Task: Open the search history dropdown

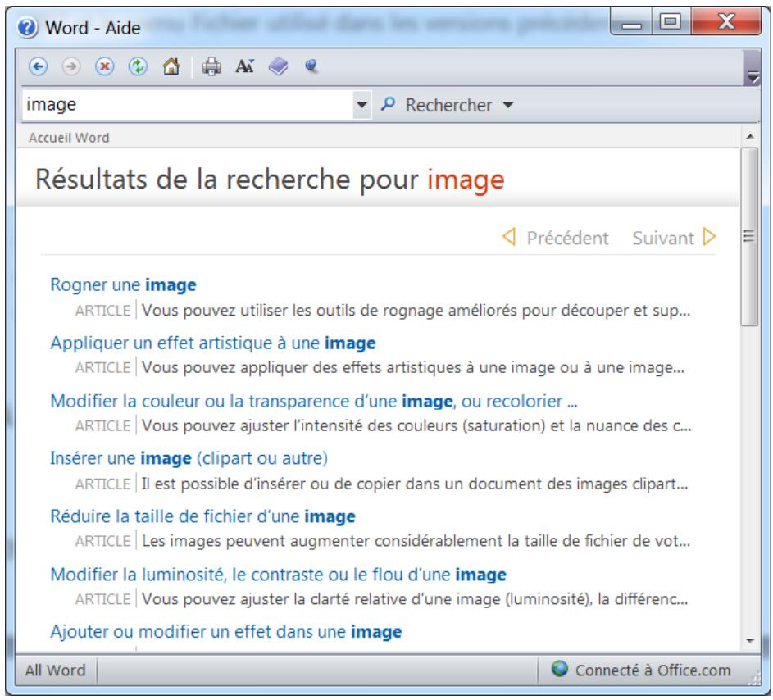Action: [x=361, y=104]
